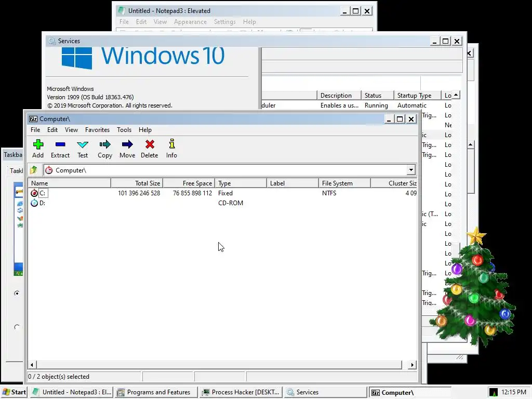Sort by the Free Space column header
The image size is (532, 399).
[x=189, y=183]
